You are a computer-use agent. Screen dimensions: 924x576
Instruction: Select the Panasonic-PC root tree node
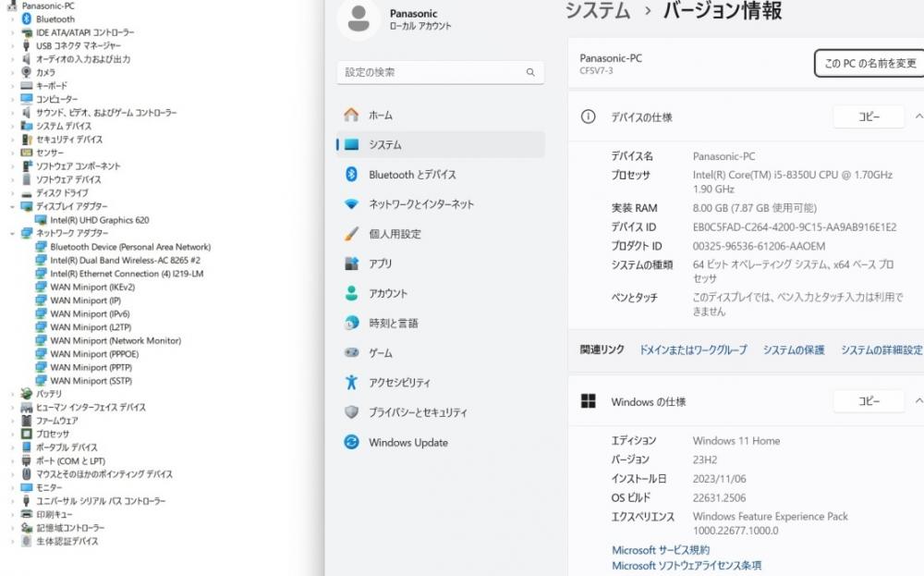tap(48, 6)
